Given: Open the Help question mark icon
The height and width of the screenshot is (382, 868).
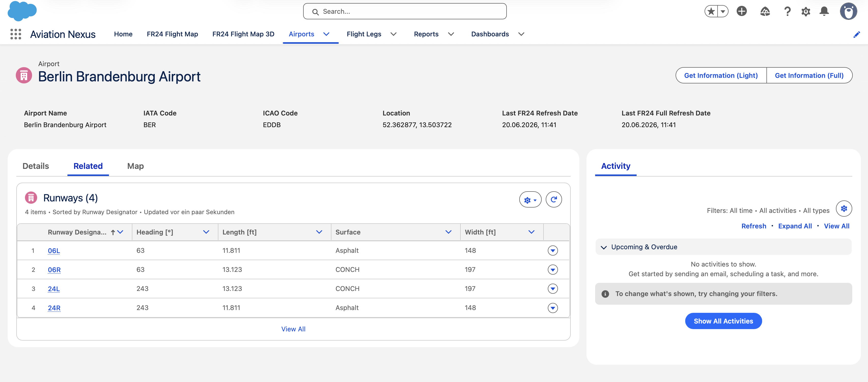Looking at the screenshot, I should point(787,11).
